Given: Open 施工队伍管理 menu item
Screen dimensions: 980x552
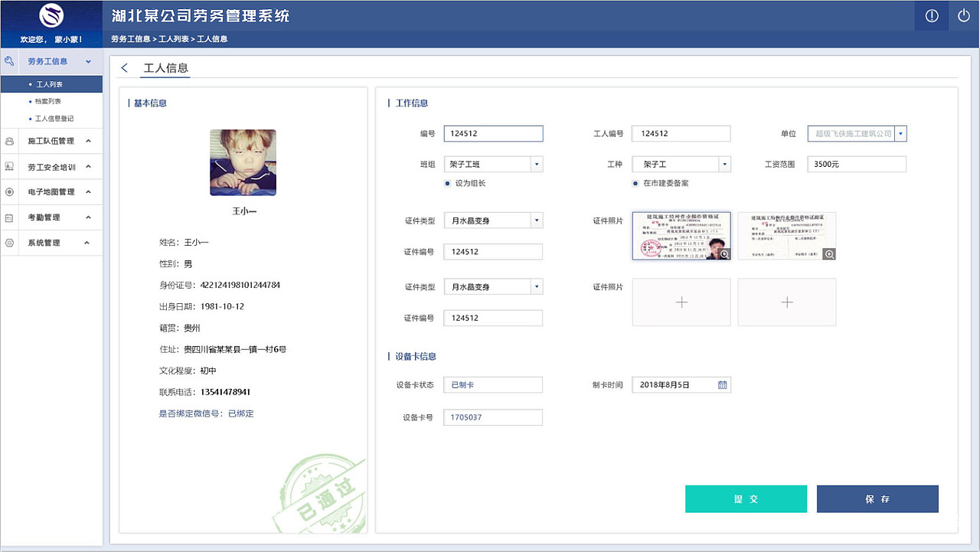Looking at the screenshot, I should (51, 141).
